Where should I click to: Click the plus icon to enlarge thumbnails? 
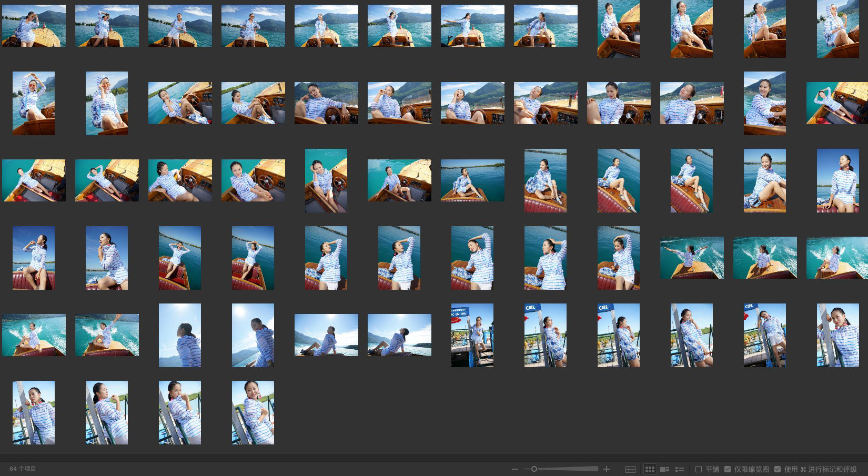point(606,469)
